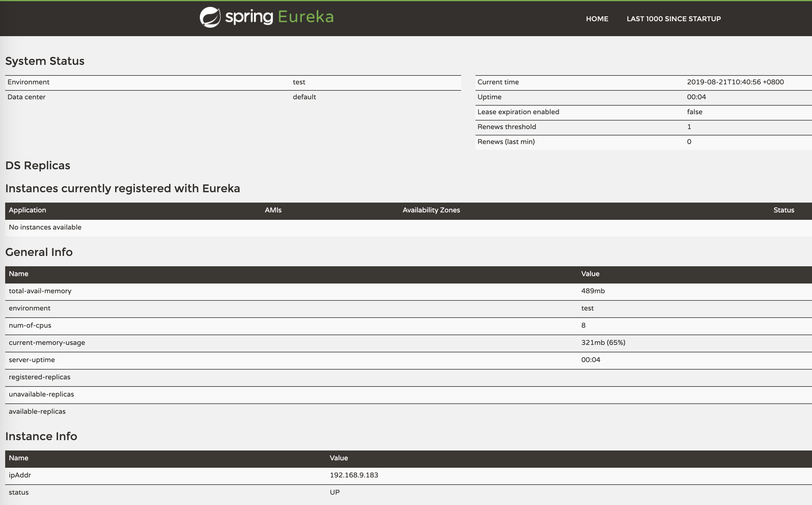This screenshot has height=505, width=812.
Task: Click the status UP value
Action: (x=335, y=492)
